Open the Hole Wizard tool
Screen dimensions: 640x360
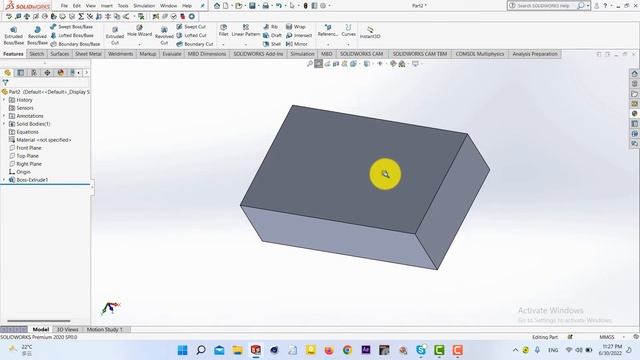click(x=140, y=31)
